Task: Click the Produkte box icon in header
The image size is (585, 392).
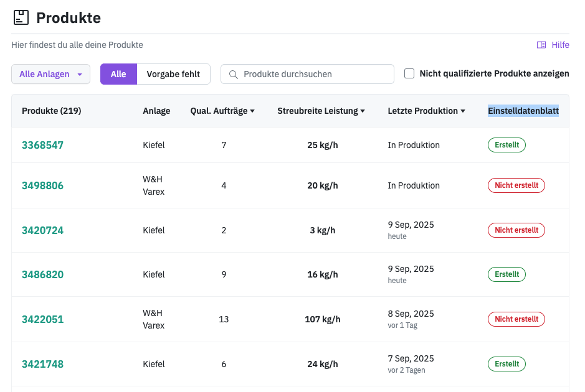Action: (21, 17)
